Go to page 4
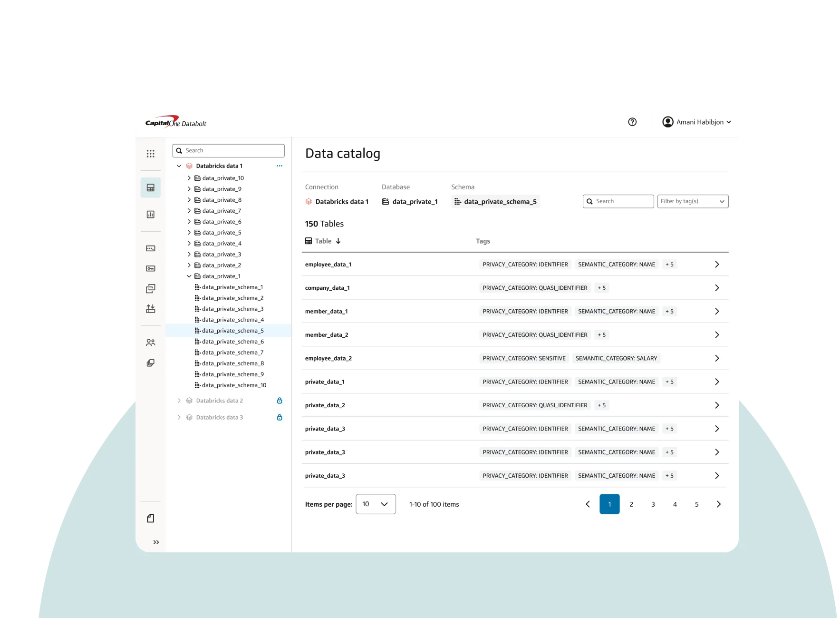 pos(675,504)
